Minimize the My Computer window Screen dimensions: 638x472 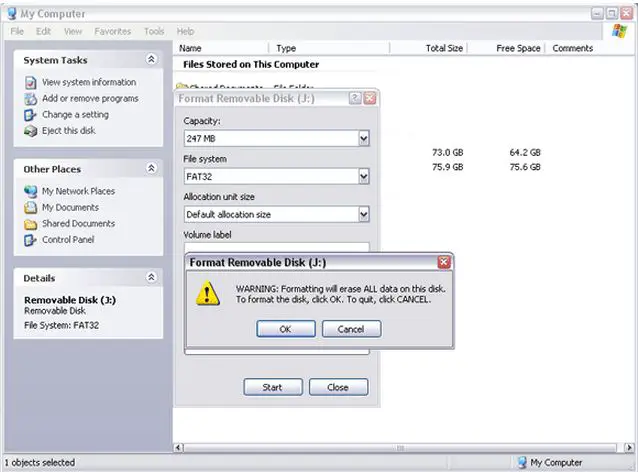[x=597, y=13]
